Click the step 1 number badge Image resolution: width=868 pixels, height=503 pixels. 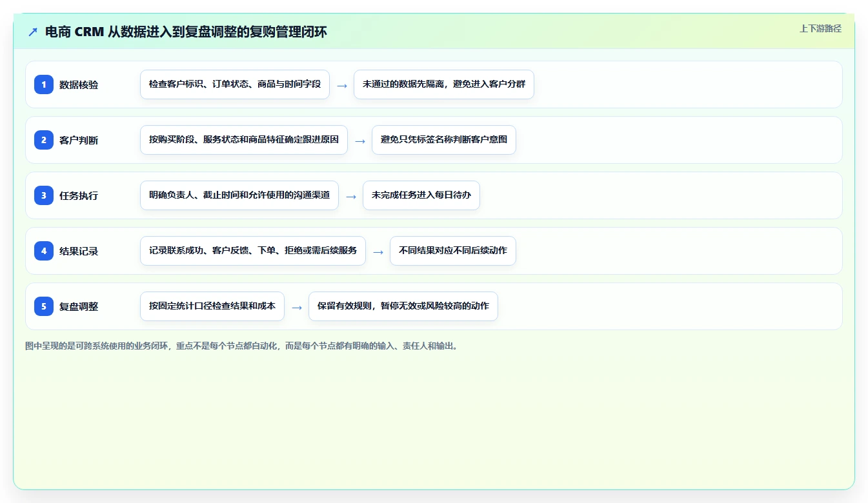pyautogui.click(x=44, y=84)
